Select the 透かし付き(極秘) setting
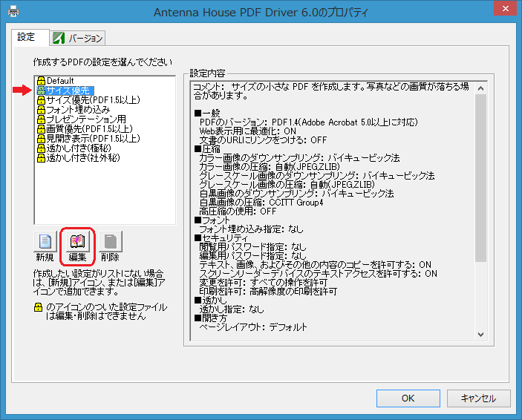 click(79, 148)
